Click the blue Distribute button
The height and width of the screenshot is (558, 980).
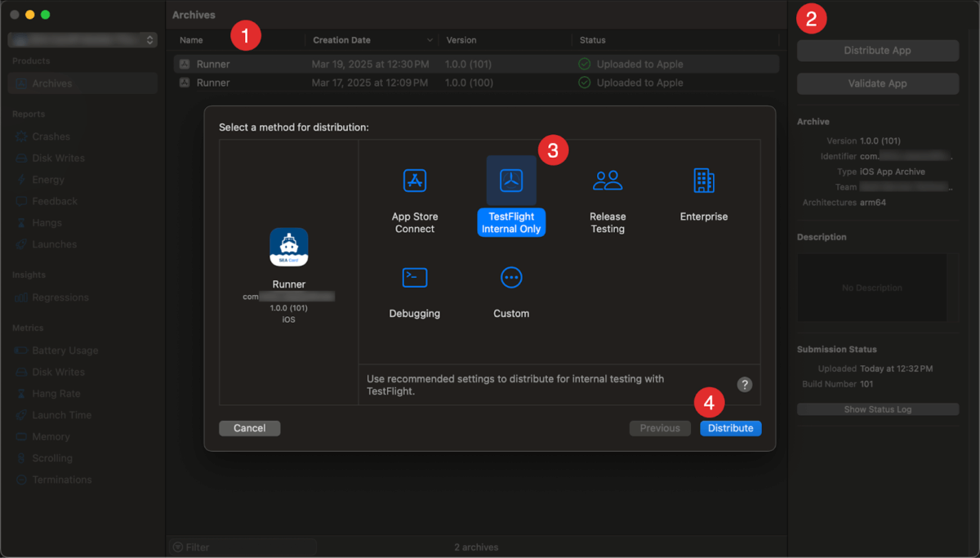(x=730, y=428)
